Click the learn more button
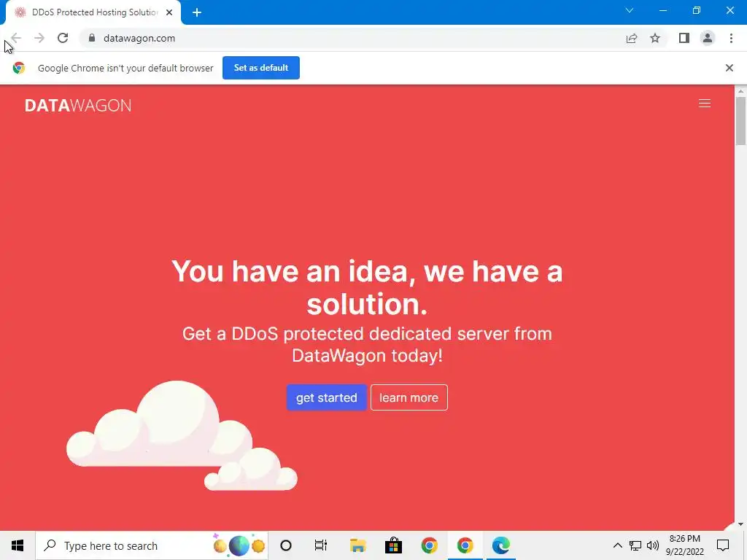 [409, 397]
